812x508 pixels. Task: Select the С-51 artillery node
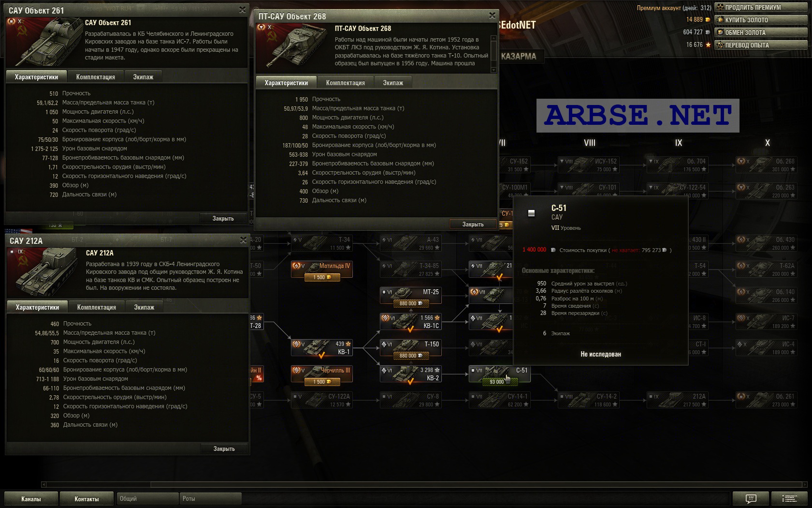tap(500, 374)
